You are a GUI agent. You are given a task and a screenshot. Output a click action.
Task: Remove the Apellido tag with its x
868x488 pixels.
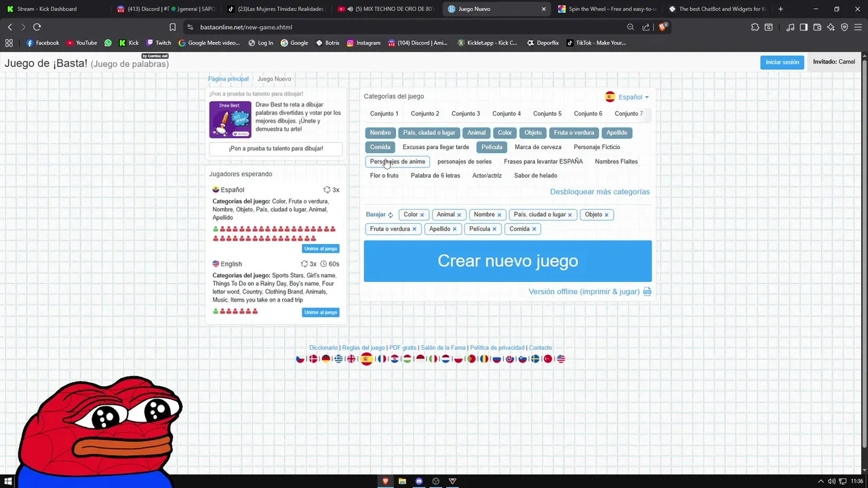point(454,229)
